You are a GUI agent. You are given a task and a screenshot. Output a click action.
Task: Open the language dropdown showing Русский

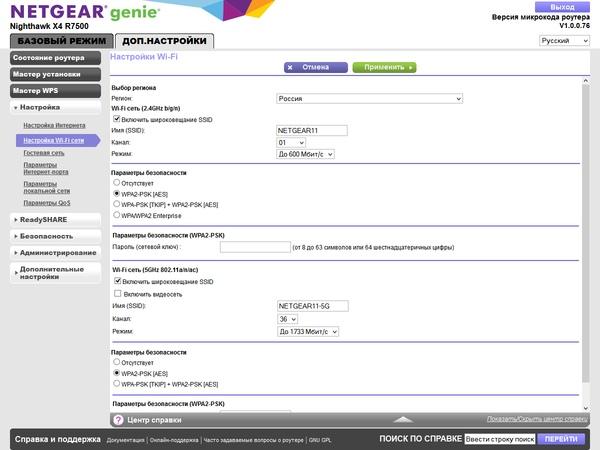564,41
